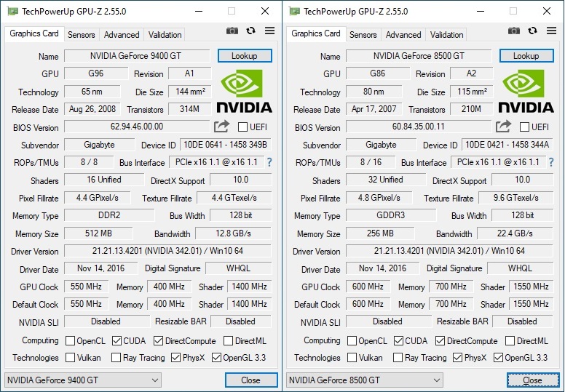Click Name field NVIDIA GeForce 9400 GT
This screenshot has height=392, width=565.
pyautogui.click(x=137, y=56)
